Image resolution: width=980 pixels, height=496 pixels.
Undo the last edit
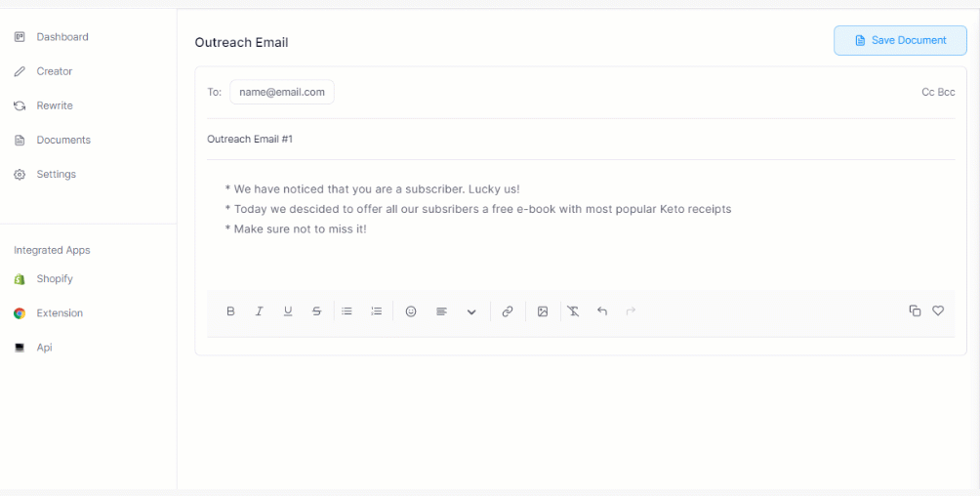point(602,311)
